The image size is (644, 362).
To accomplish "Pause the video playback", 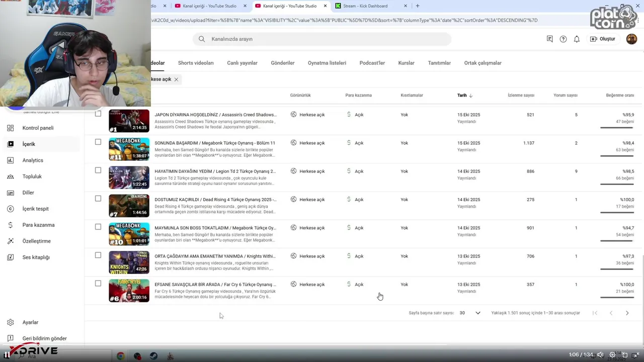I will [x=7, y=354].
